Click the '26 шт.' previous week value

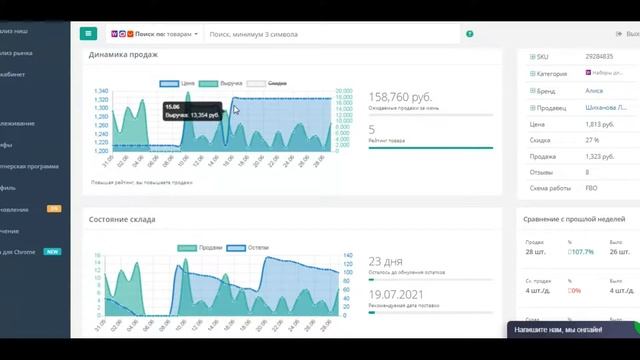click(620, 252)
